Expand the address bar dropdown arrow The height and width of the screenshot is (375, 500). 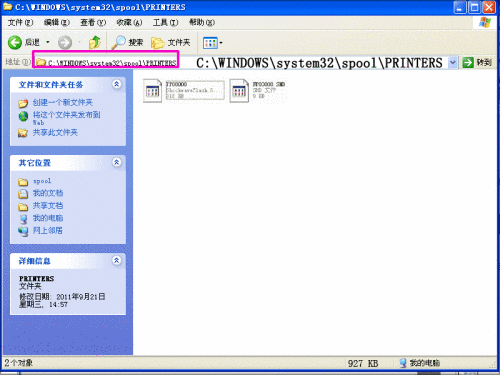(x=453, y=62)
